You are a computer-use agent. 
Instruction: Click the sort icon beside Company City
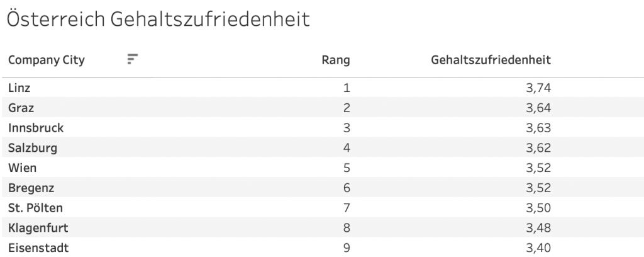point(132,60)
